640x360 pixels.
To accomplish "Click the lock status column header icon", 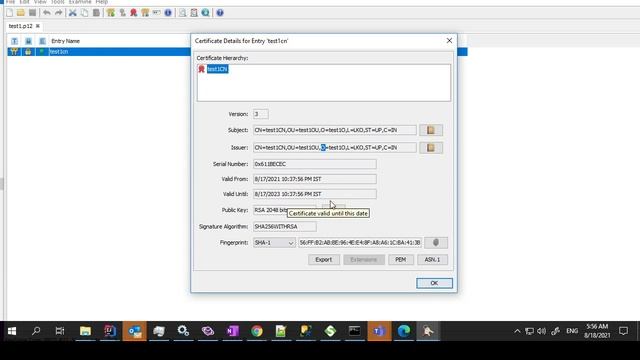I will 28,41.
